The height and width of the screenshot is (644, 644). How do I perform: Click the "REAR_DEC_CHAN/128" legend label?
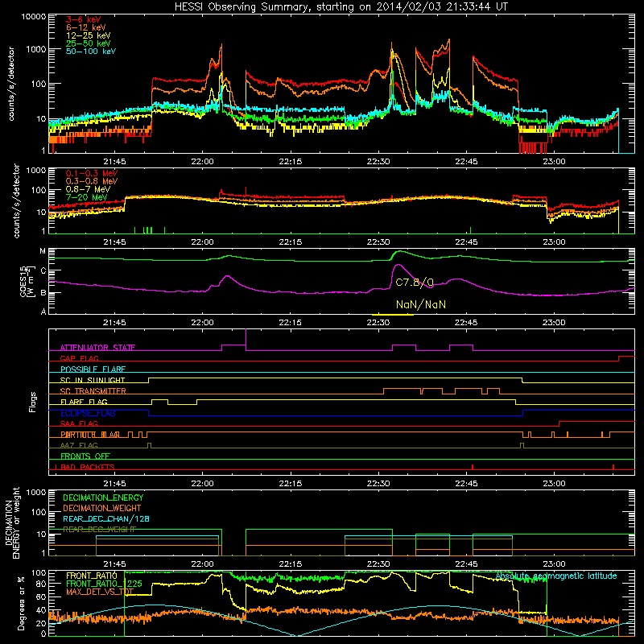pyautogui.click(x=106, y=518)
